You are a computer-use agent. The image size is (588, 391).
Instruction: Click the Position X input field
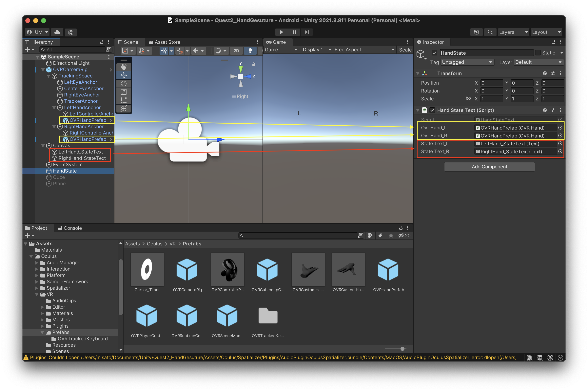click(491, 83)
